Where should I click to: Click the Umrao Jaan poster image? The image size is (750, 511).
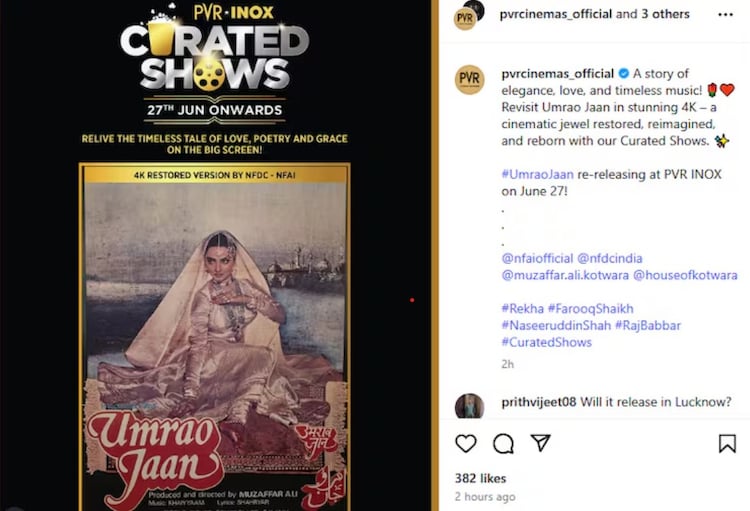215,336
